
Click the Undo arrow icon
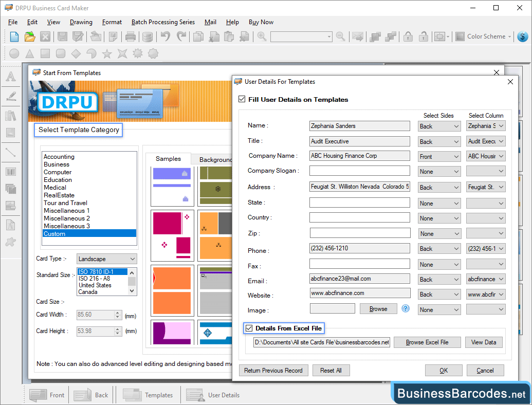166,36
